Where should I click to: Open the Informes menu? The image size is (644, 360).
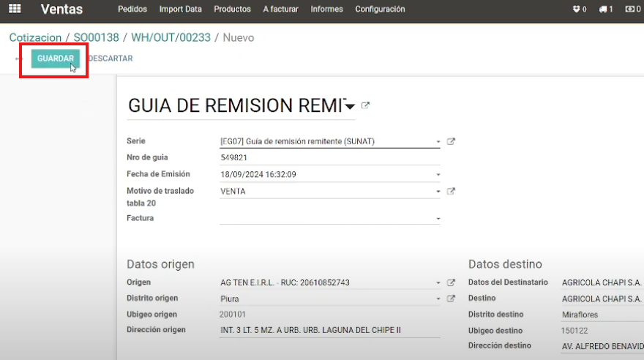point(326,10)
